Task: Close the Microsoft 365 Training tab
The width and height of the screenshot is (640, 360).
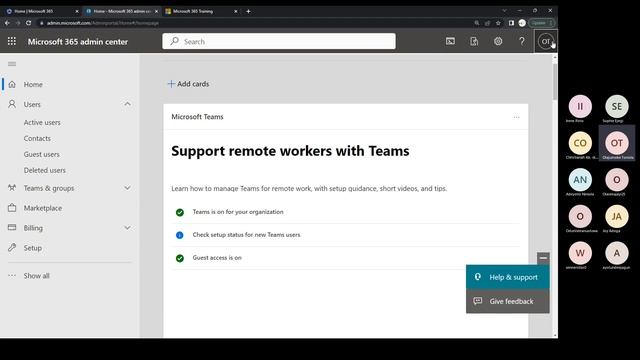Action: 236,11
